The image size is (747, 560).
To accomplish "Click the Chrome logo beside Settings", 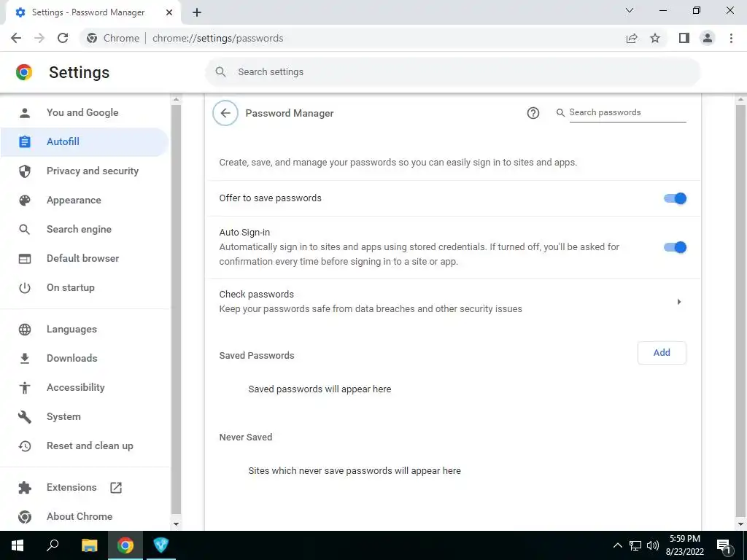I will (x=24, y=72).
